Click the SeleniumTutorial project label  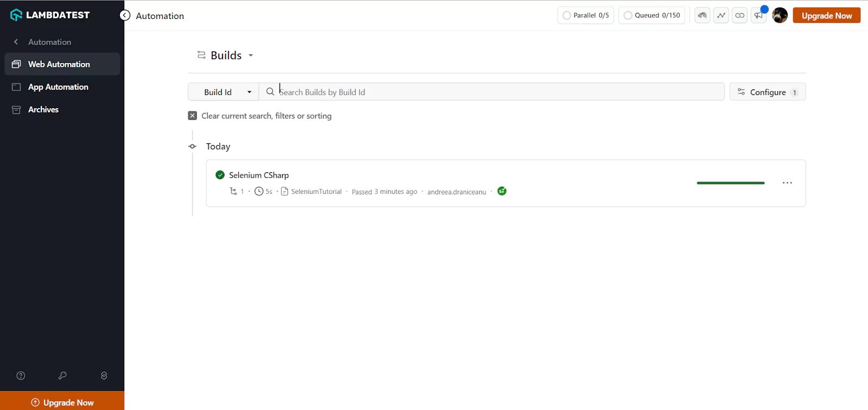point(316,192)
